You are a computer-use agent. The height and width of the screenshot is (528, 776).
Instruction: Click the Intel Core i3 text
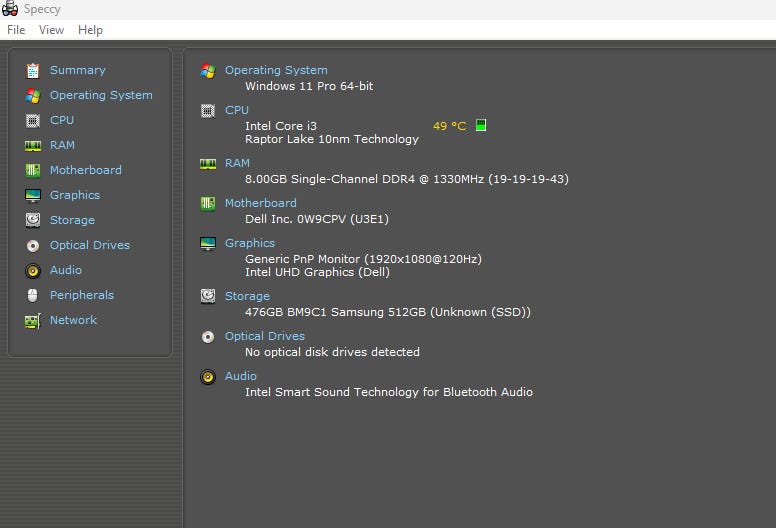tap(281, 126)
